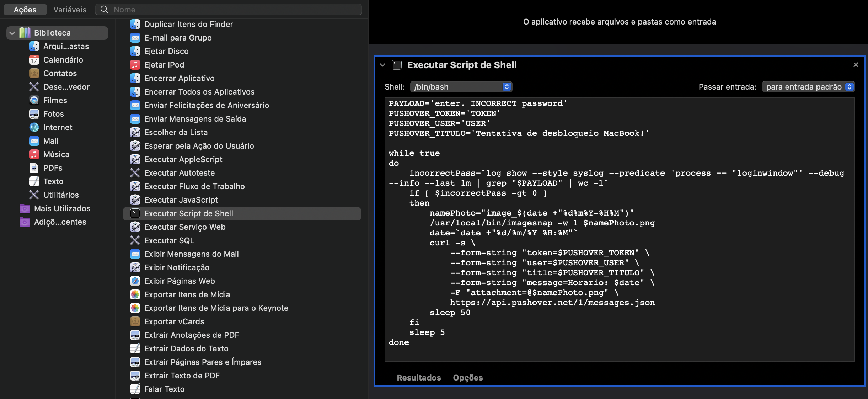Select the Calendário icon in the sidebar
Image resolution: width=868 pixels, height=399 pixels.
pyautogui.click(x=34, y=60)
